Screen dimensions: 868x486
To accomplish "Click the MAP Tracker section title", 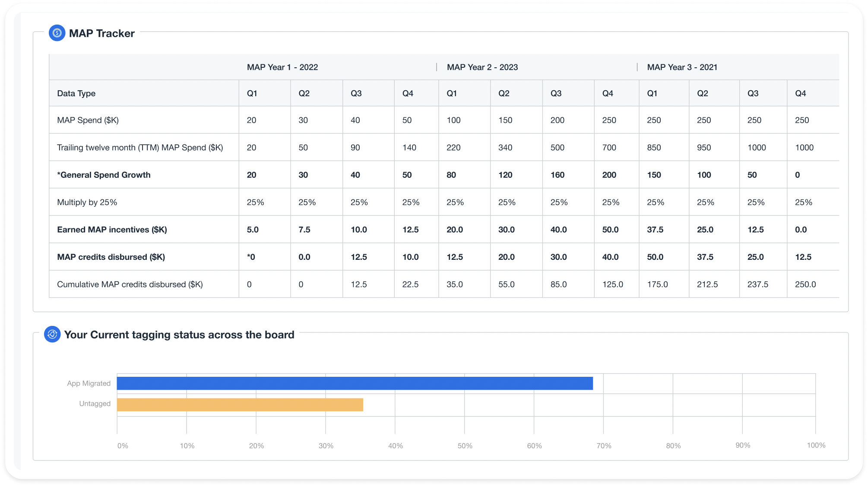I will point(102,34).
